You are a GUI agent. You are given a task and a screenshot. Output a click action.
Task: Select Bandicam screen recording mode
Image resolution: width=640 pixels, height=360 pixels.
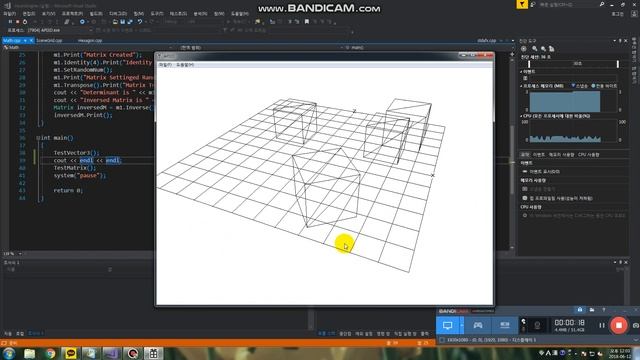pyautogui.click(x=447, y=325)
